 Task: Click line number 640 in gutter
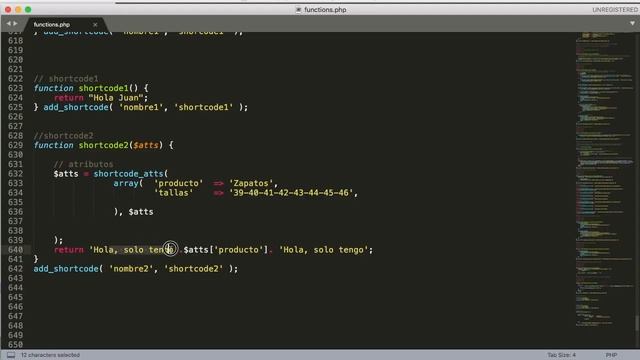click(16, 250)
